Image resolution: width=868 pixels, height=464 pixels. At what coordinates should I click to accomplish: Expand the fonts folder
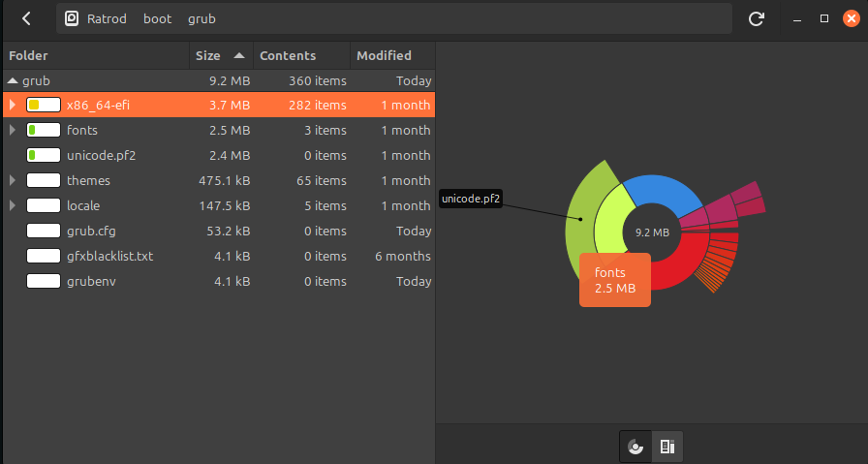[13, 130]
